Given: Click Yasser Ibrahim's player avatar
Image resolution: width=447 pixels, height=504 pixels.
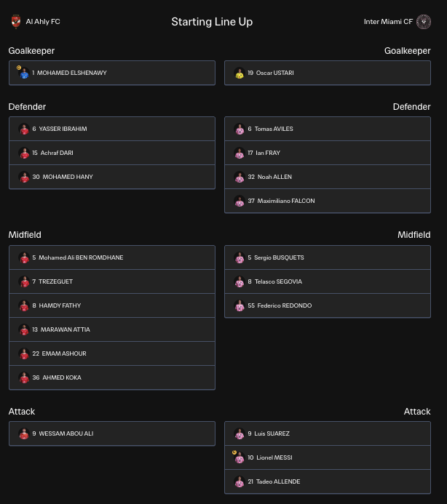Looking at the screenshot, I should pos(24,129).
